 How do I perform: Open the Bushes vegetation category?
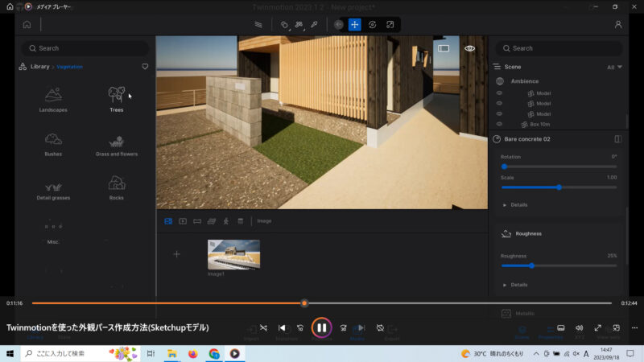coord(53,145)
